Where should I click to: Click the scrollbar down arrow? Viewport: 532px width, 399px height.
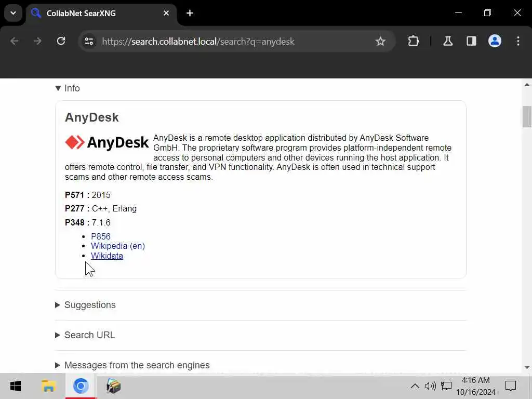tap(527, 367)
